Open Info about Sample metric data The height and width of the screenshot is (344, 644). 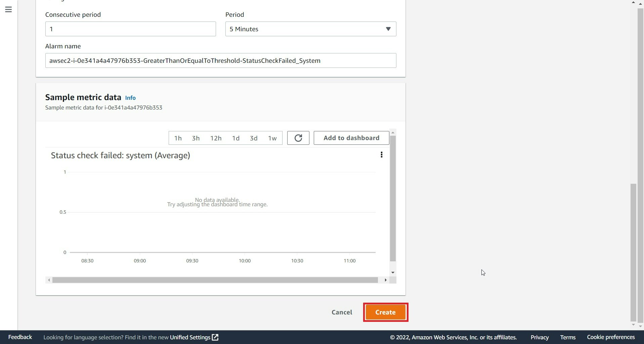(130, 98)
